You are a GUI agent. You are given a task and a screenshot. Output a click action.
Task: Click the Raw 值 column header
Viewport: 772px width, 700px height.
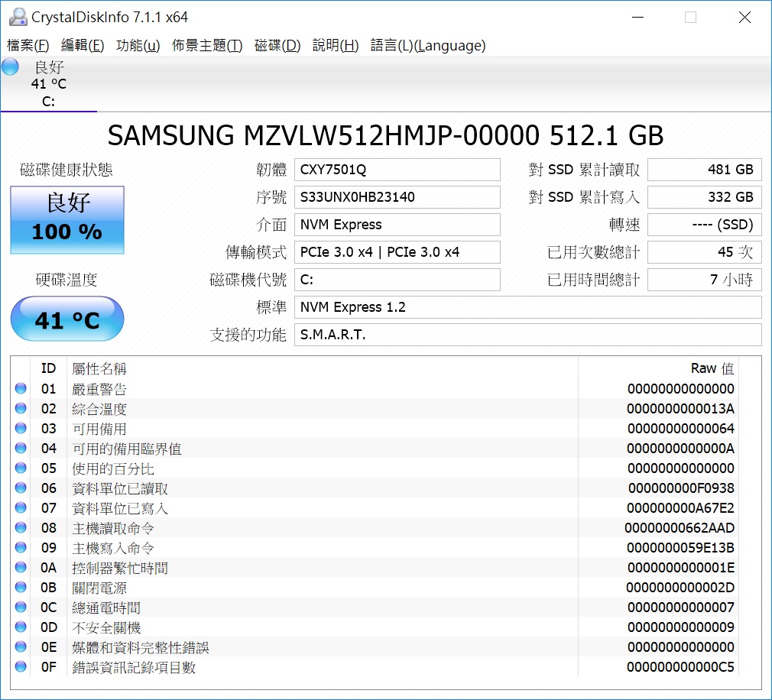click(x=712, y=368)
